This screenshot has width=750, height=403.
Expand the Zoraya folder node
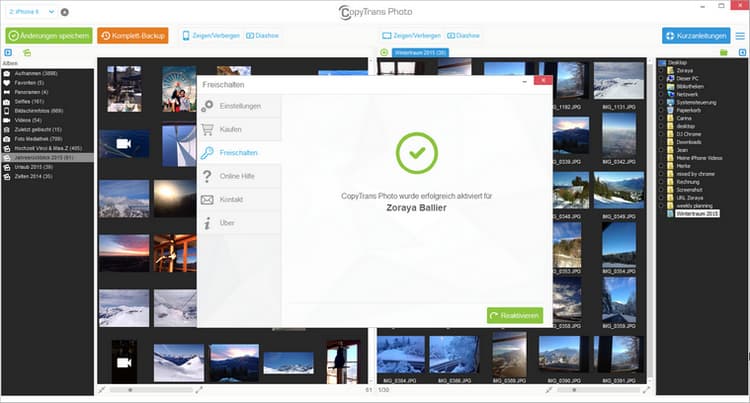[662, 71]
